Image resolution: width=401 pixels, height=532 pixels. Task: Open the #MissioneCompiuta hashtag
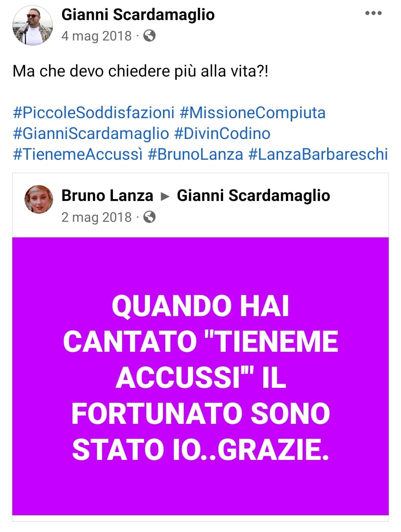(x=252, y=113)
